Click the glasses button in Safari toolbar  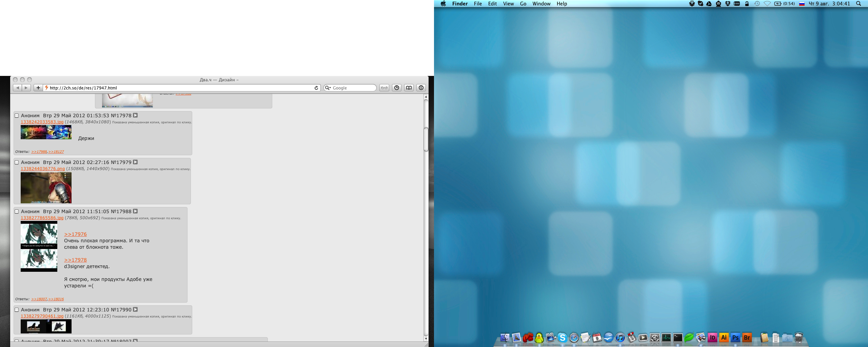384,88
